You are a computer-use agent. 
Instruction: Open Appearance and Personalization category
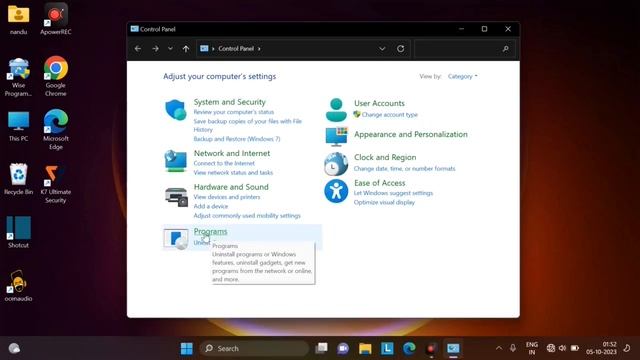(411, 134)
